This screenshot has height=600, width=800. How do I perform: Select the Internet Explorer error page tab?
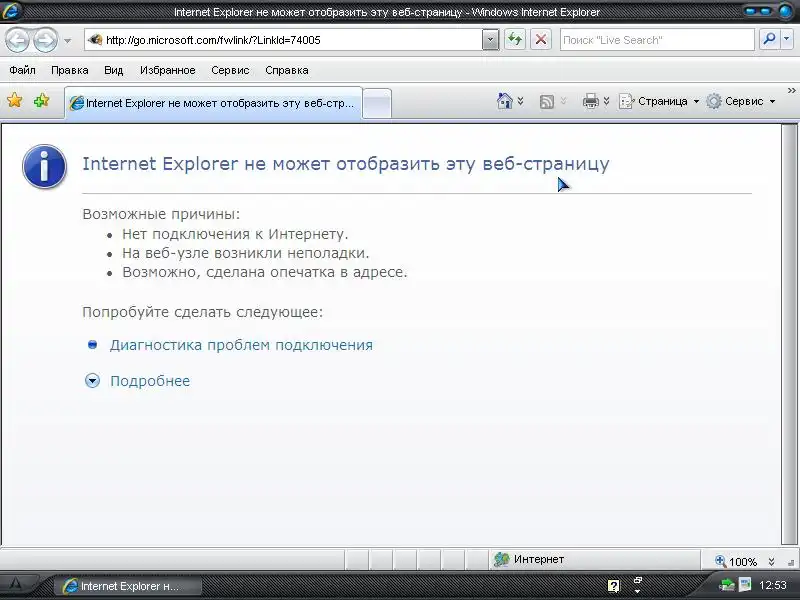[213, 103]
